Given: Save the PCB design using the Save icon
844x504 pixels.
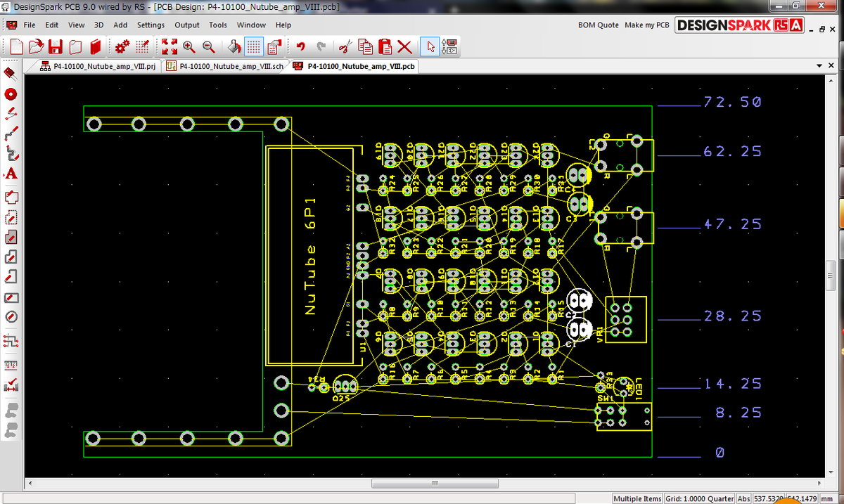Looking at the screenshot, I should (56, 46).
